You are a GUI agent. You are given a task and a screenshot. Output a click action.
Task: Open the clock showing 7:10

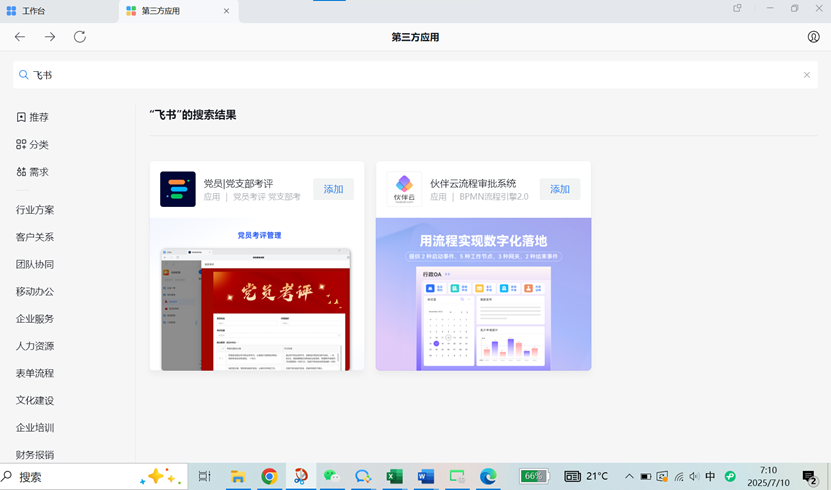click(x=768, y=476)
